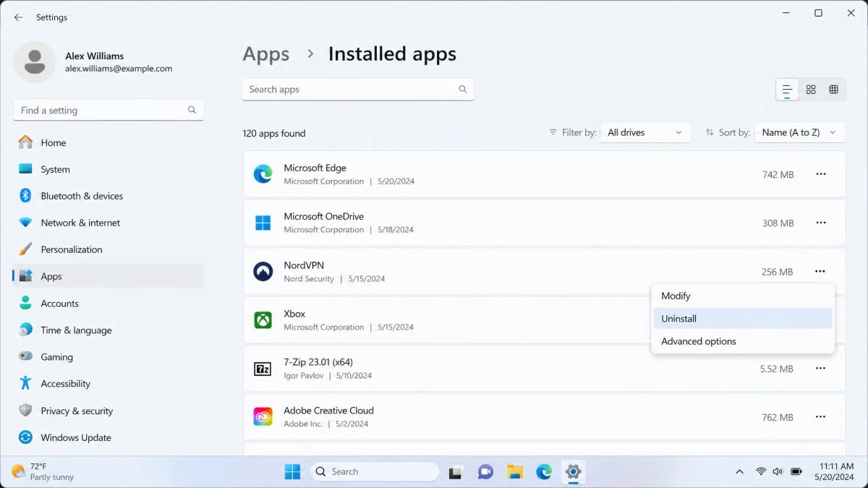Open Time & language settings
Screen dimensions: 868x488
pos(109,330)
